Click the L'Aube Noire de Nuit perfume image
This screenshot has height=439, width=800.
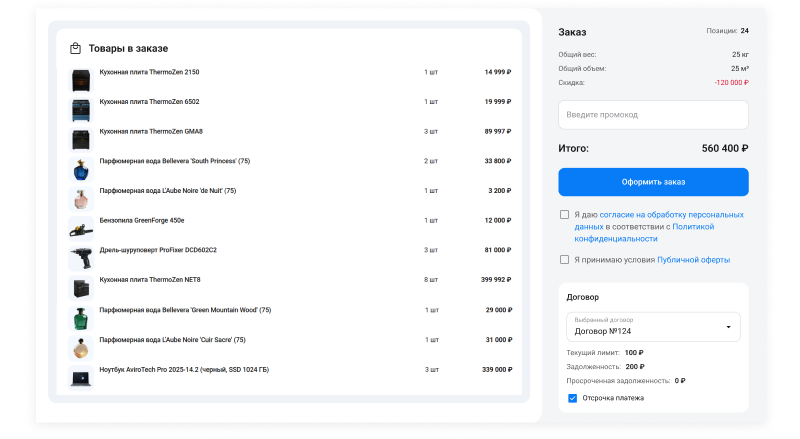coord(80,198)
